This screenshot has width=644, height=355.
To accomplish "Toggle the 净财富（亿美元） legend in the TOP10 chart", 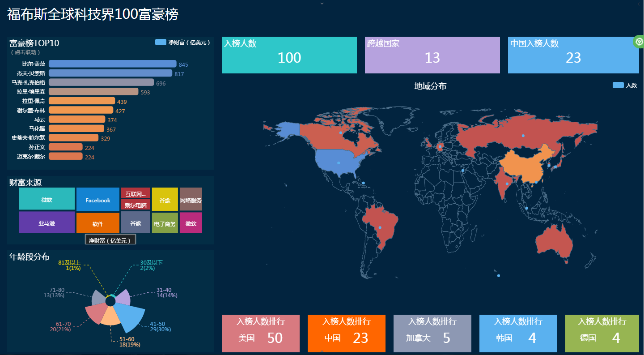I will (x=182, y=43).
